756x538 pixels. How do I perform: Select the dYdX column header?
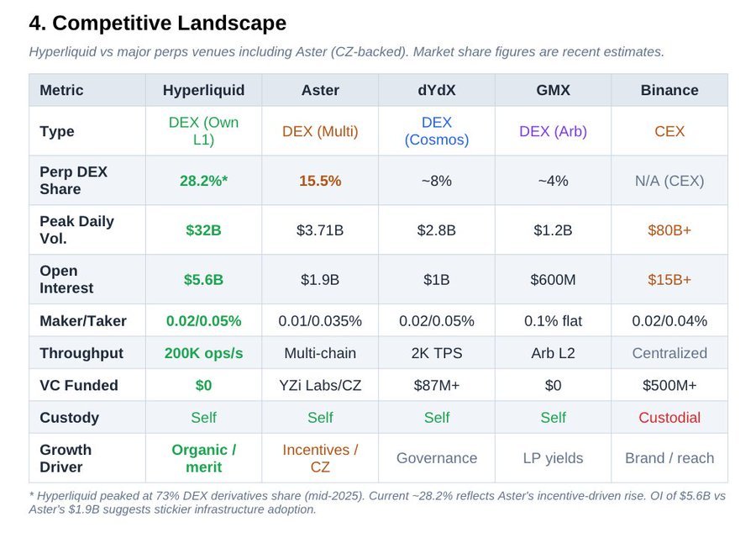click(x=436, y=90)
